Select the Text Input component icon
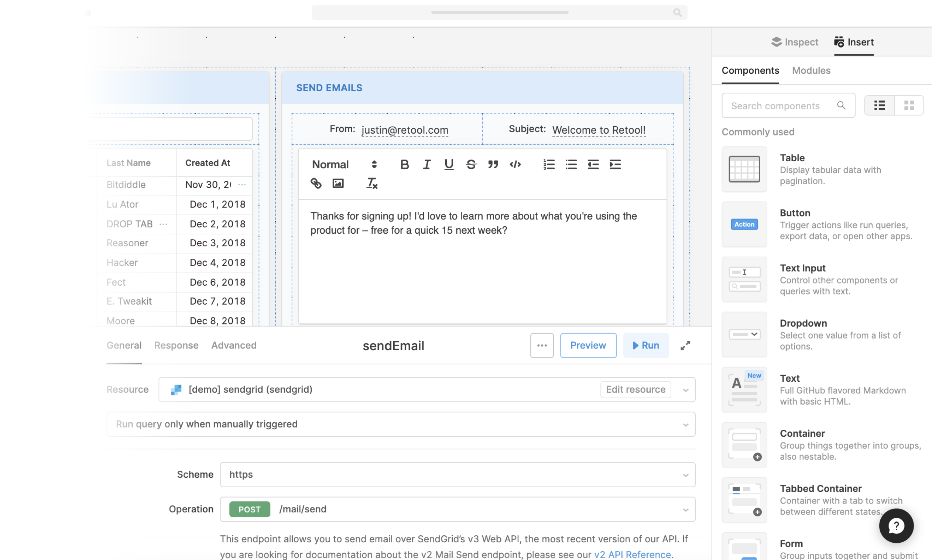The height and width of the screenshot is (560, 932). (744, 279)
